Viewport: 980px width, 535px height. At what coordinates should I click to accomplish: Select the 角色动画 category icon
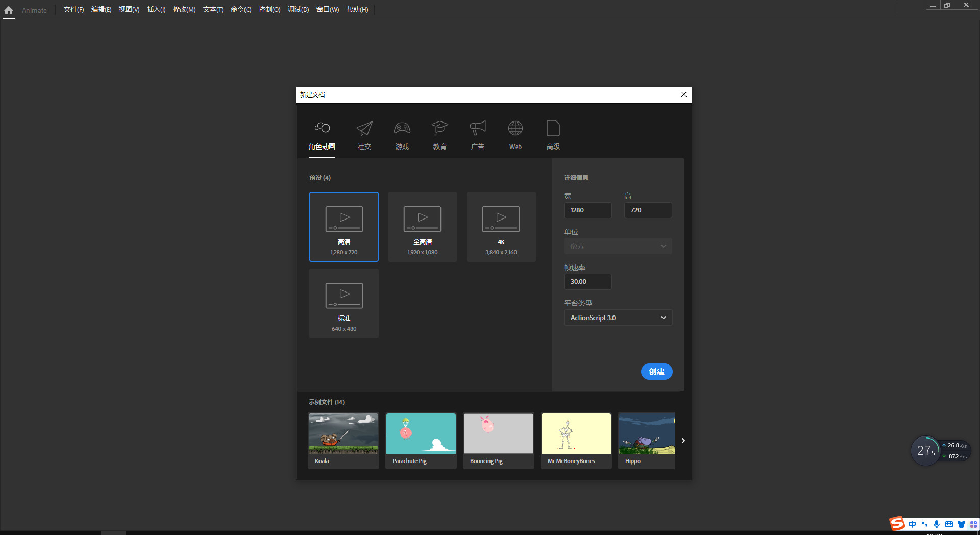pos(322,128)
